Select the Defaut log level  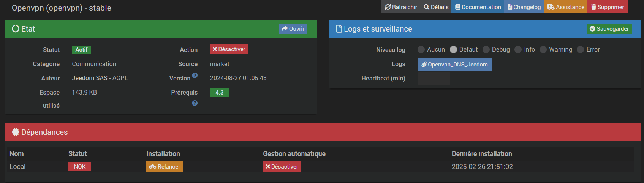[453, 49]
